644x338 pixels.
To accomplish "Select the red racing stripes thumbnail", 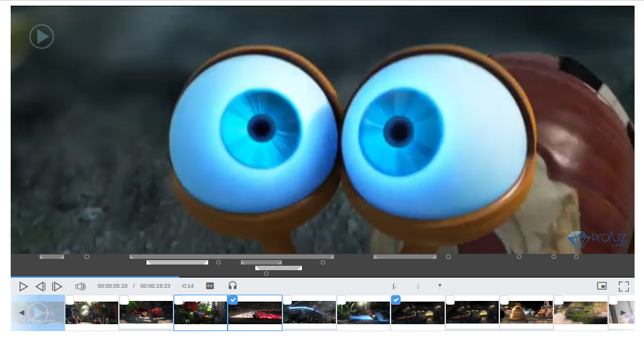I will click(x=255, y=313).
